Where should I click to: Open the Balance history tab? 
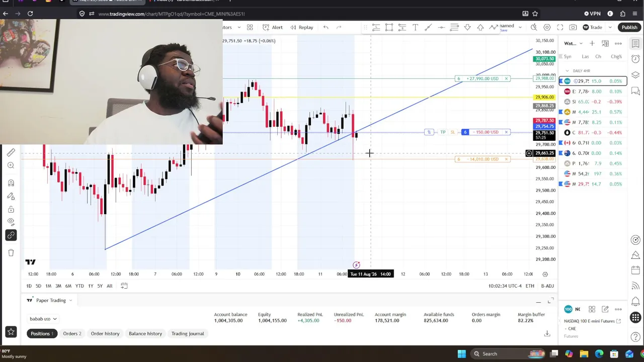(145, 333)
